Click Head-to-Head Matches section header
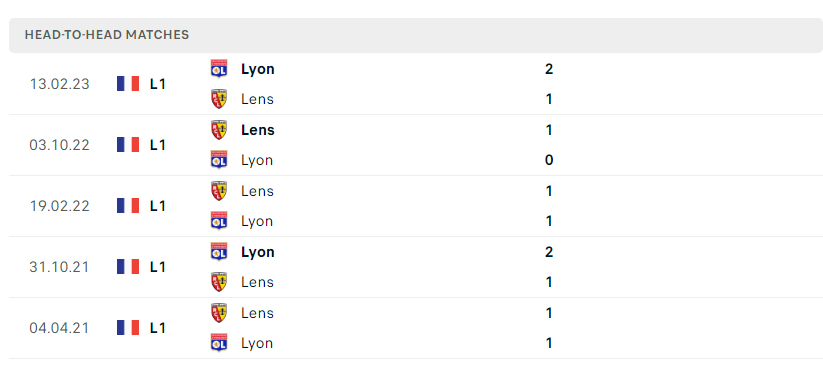 tap(415, 35)
